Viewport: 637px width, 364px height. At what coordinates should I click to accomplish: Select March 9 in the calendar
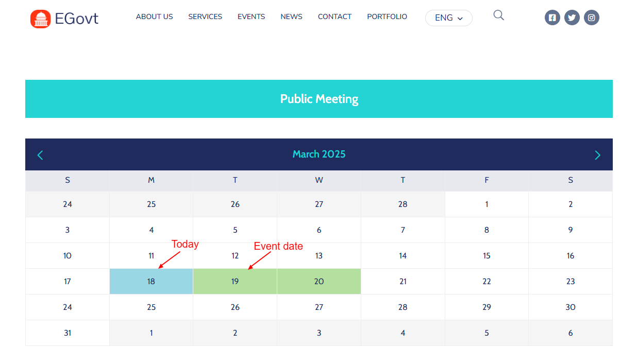click(571, 230)
